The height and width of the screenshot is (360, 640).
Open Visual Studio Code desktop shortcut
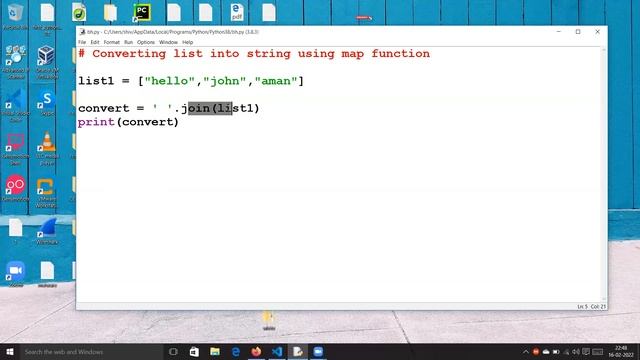pyautogui.click(x=15, y=99)
